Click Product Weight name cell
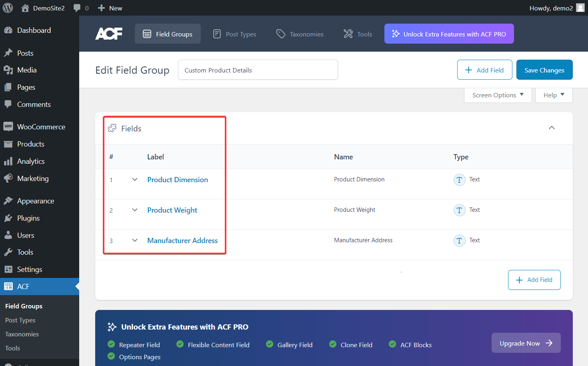Image resolution: width=588 pixels, height=366 pixels. pos(354,210)
